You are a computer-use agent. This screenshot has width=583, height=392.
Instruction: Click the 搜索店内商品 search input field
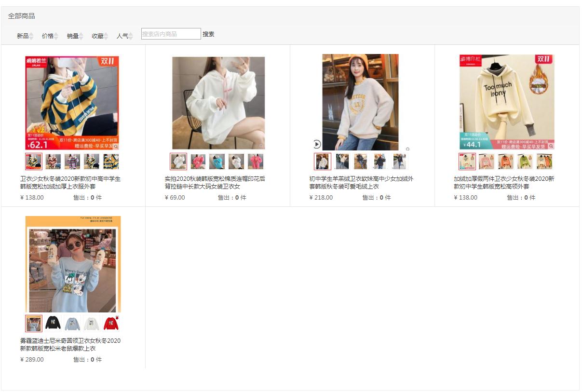[171, 34]
